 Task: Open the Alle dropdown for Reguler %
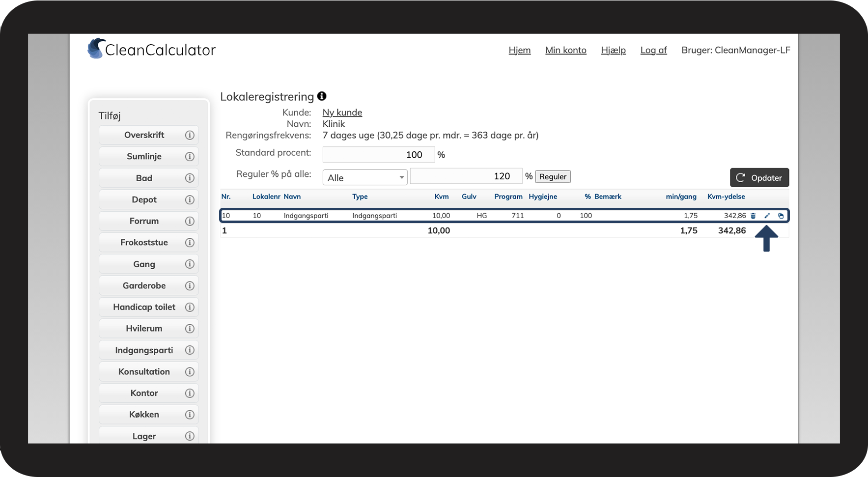[365, 177]
